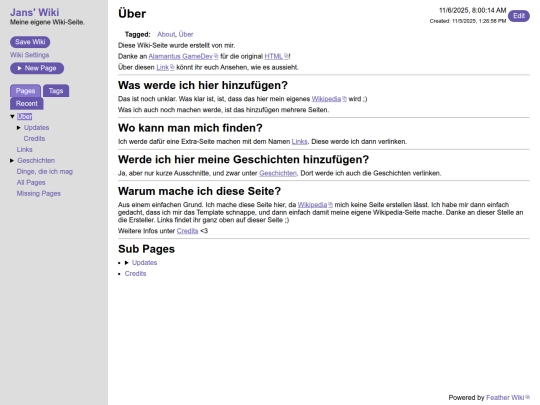Open Links page from body text

[300, 142]
